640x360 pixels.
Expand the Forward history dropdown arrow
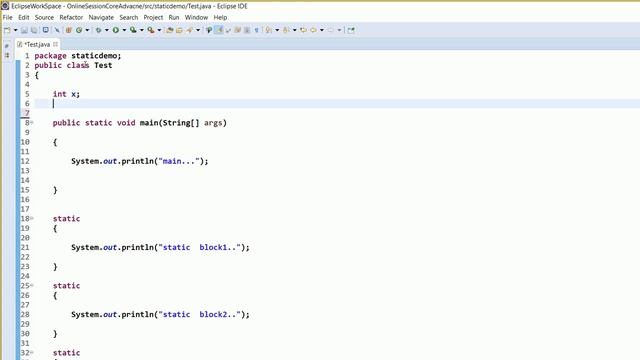pyautogui.click(x=339, y=30)
